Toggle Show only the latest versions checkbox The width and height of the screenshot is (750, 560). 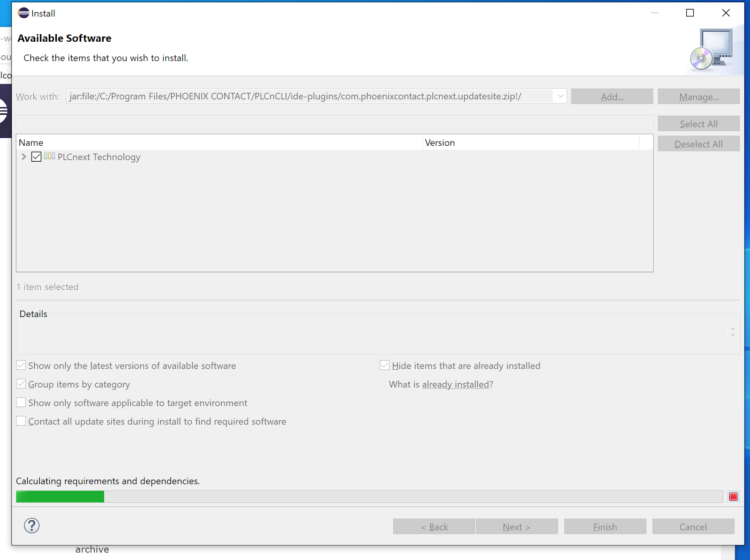(x=21, y=366)
